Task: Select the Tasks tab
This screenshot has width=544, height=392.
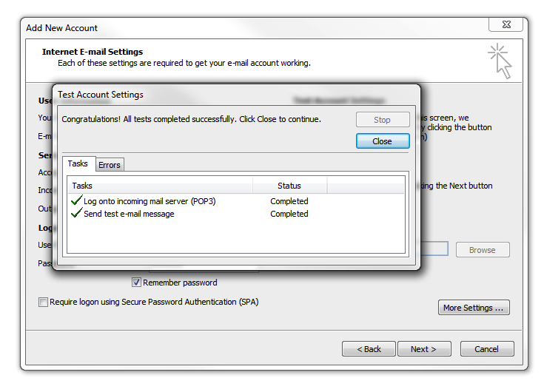Action: 78,163
